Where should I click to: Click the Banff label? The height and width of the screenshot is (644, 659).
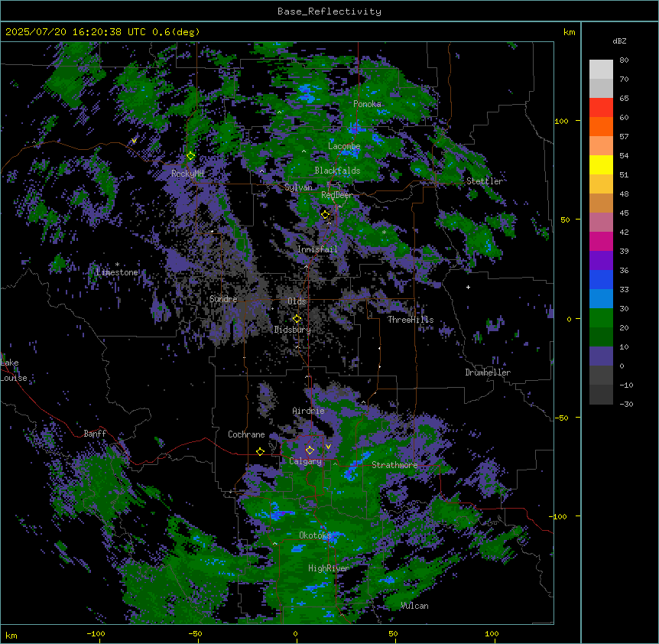pyautogui.click(x=95, y=434)
